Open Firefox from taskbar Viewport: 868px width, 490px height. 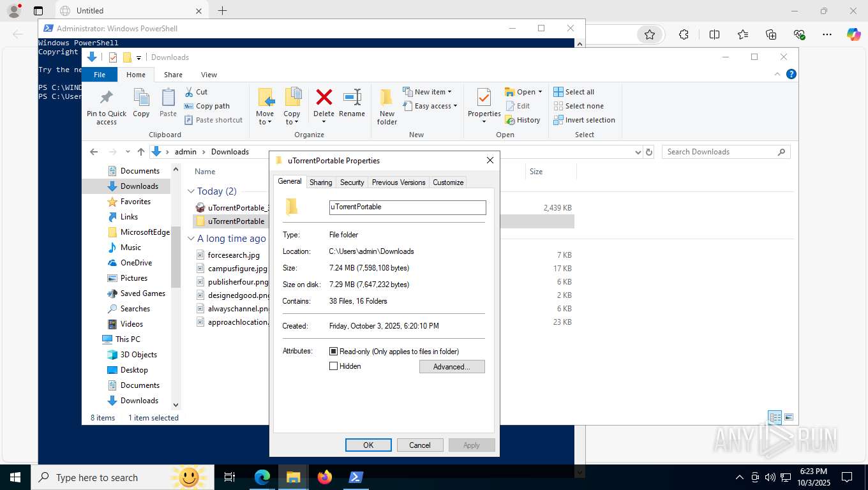[325, 477]
